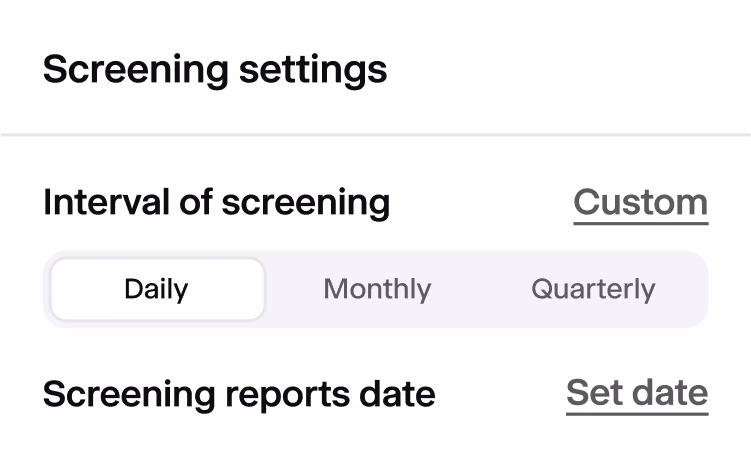This screenshot has width=751, height=475.
Task: Open the Custom interval link
Action: point(641,204)
